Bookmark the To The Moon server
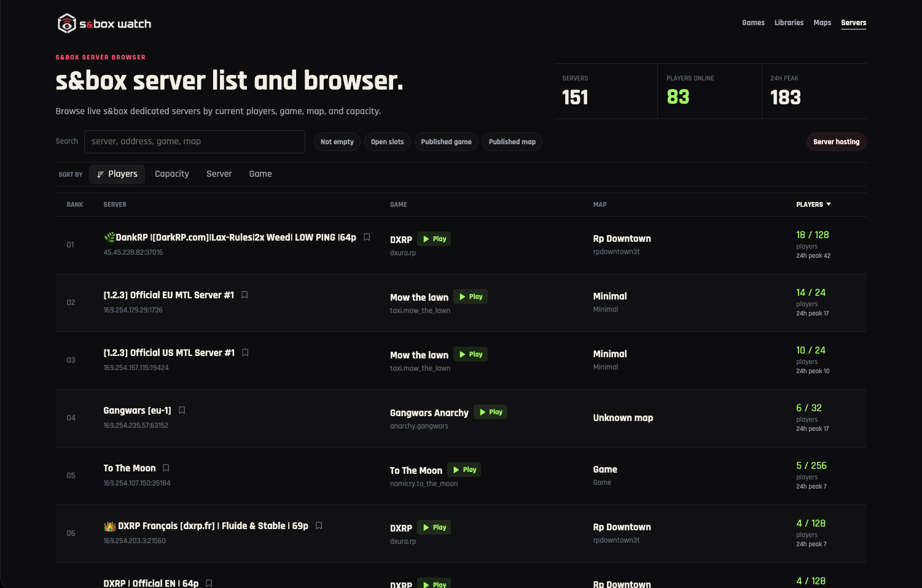This screenshot has width=922, height=588. pos(166,468)
